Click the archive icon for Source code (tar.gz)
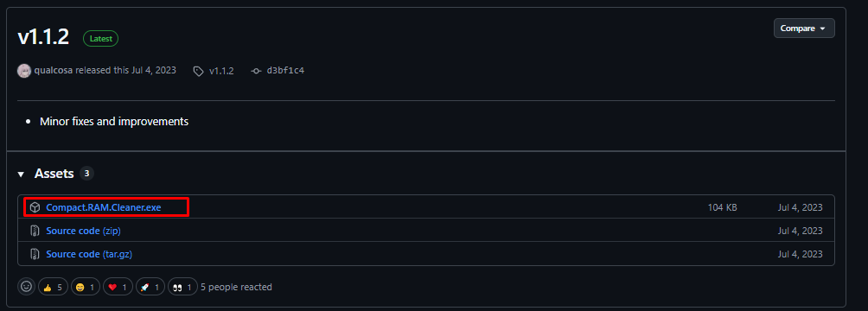Screen dimensions: 868x311 point(35,254)
